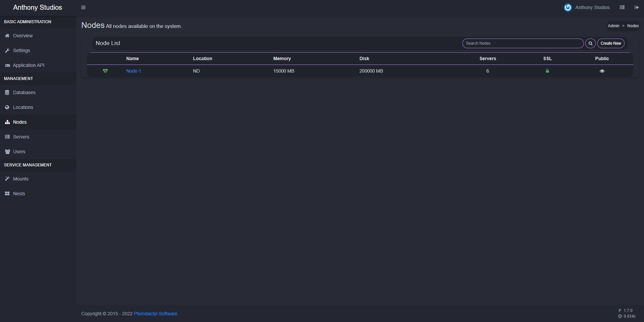Click the Anthony Studios sidebar title
The image size is (644, 322).
point(38,7)
